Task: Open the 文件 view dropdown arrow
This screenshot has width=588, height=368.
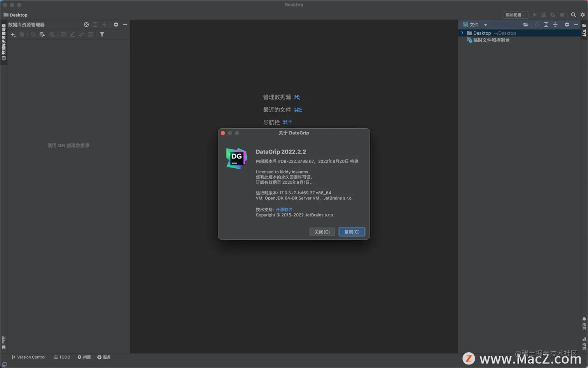Action: (485, 25)
